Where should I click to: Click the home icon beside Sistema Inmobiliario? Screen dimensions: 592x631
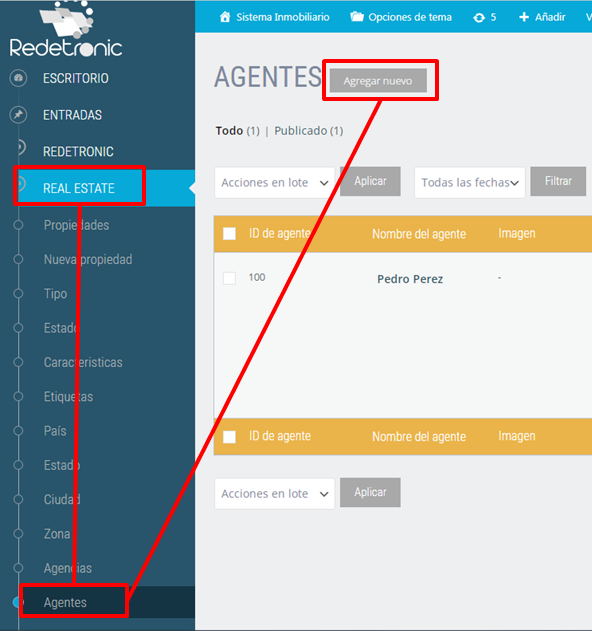(225, 17)
